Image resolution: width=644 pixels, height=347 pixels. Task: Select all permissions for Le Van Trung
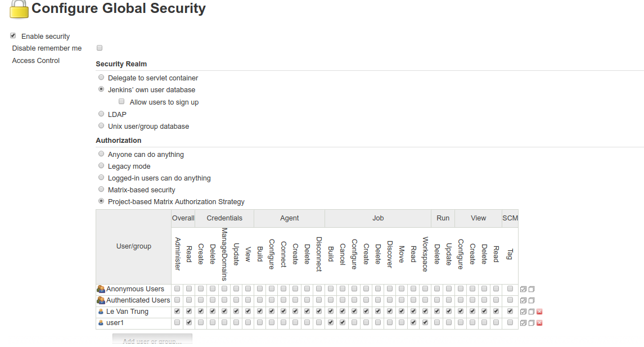pyautogui.click(x=523, y=312)
